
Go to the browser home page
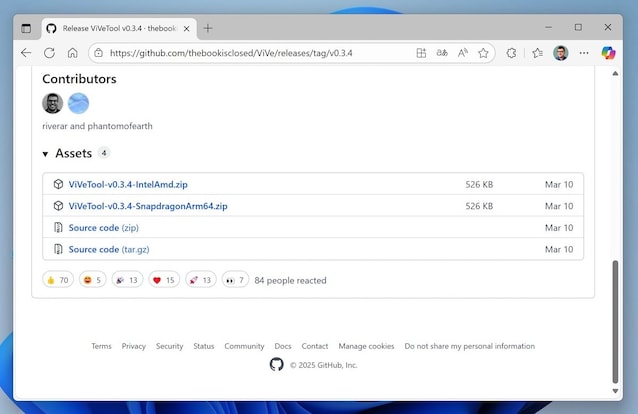click(x=73, y=53)
